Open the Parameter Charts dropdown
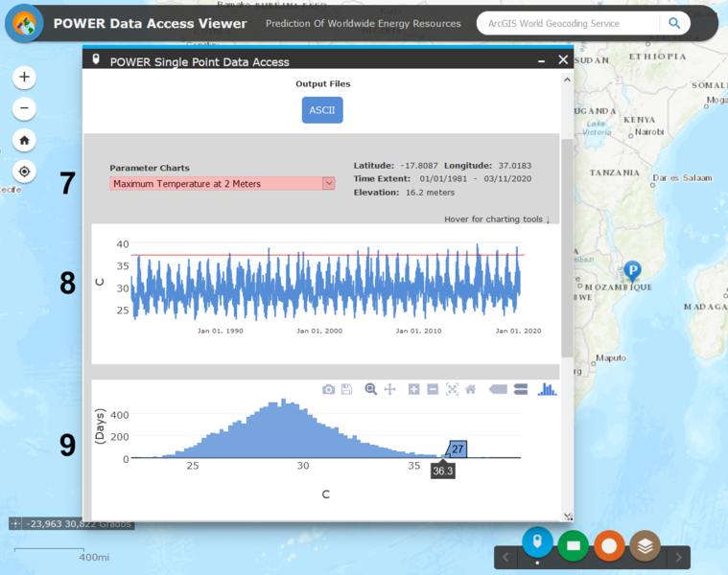This screenshot has height=575, width=728. (222, 184)
